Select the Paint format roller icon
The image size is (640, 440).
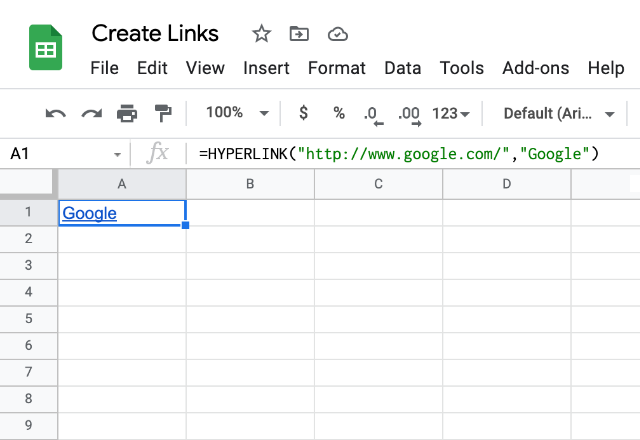click(163, 113)
